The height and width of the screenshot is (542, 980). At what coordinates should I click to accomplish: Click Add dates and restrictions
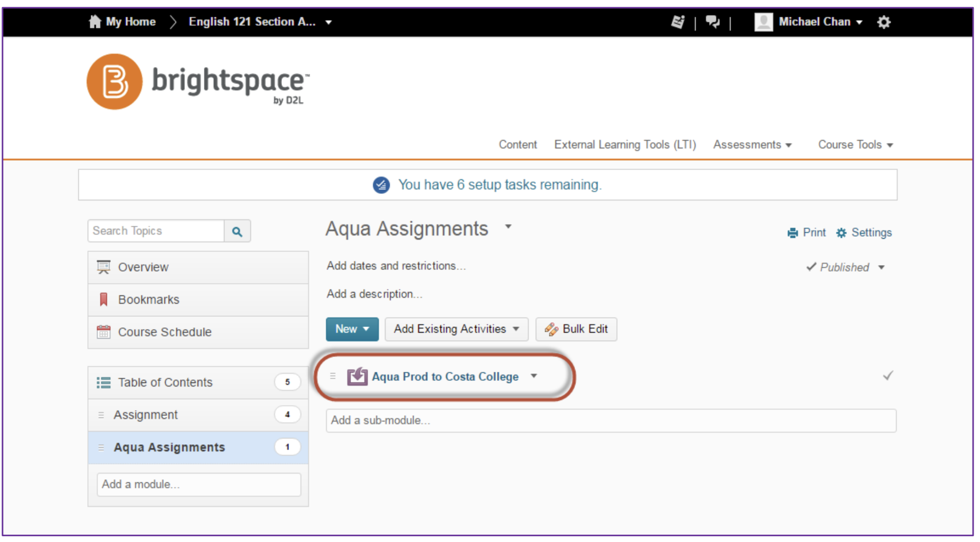[x=396, y=266]
